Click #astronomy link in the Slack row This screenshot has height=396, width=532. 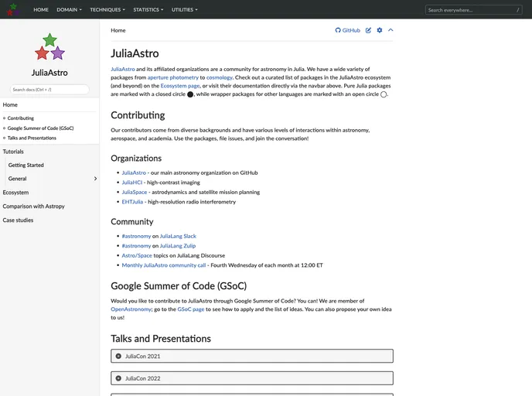136,236
